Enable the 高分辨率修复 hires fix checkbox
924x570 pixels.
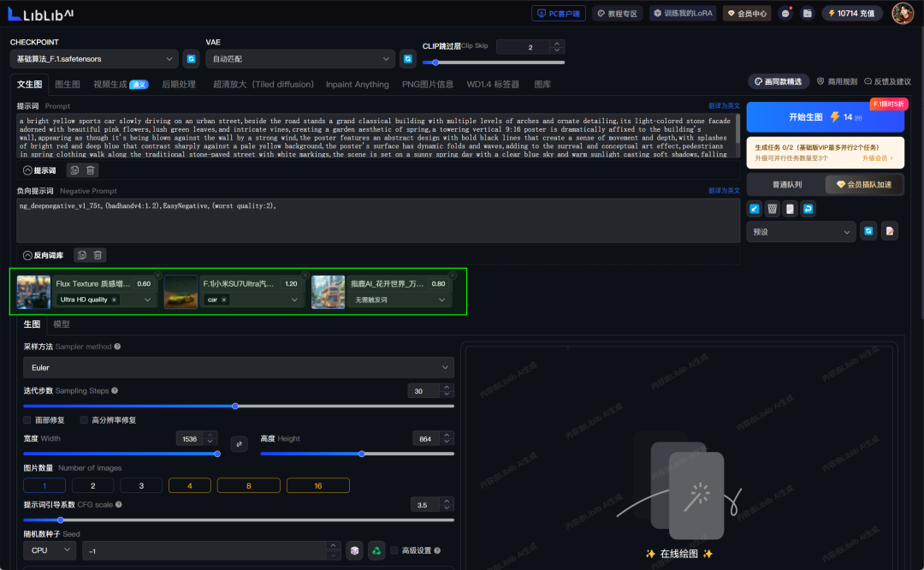pyautogui.click(x=83, y=419)
